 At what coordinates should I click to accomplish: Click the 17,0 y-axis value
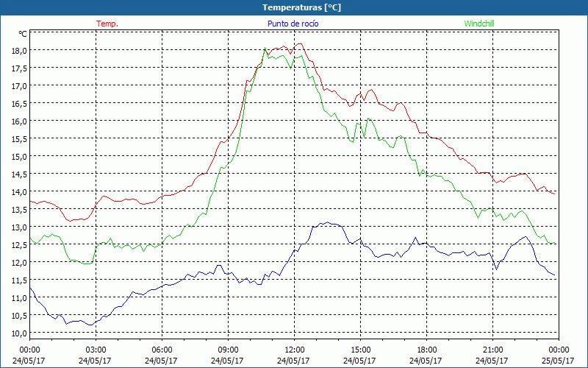[20, 85]
